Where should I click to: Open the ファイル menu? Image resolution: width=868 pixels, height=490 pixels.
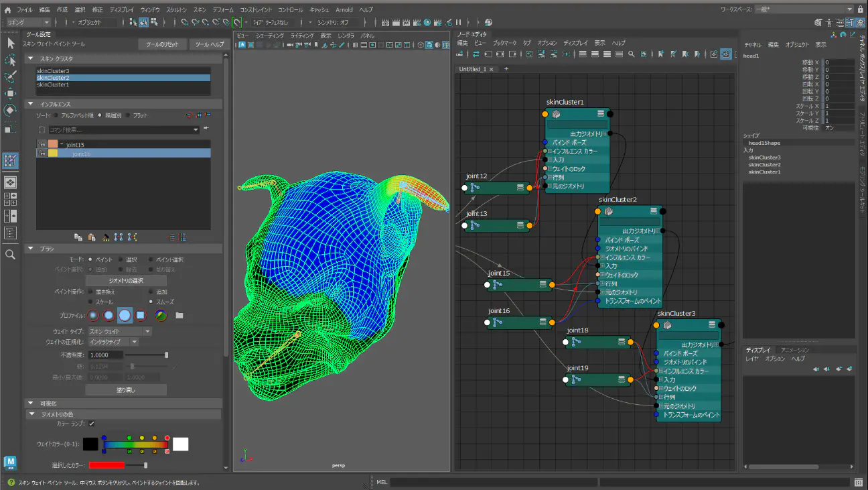pyautogui.click(x=24, y=10)
